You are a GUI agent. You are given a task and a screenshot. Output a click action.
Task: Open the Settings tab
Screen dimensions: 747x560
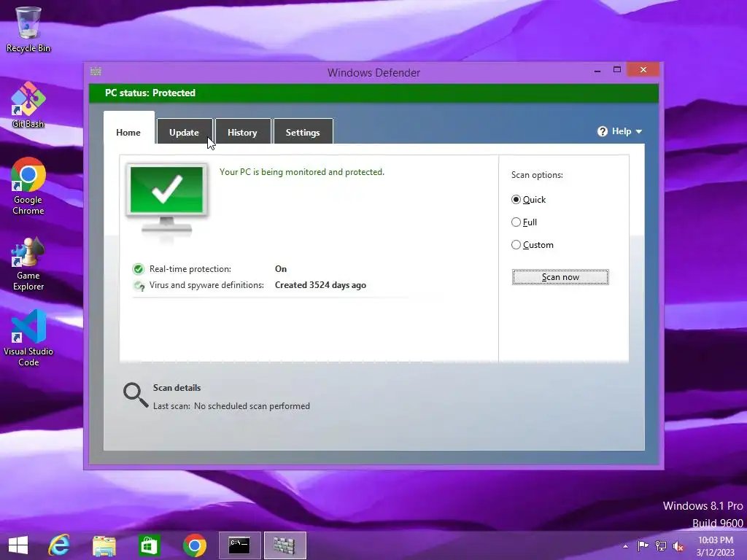pos(303,133)
